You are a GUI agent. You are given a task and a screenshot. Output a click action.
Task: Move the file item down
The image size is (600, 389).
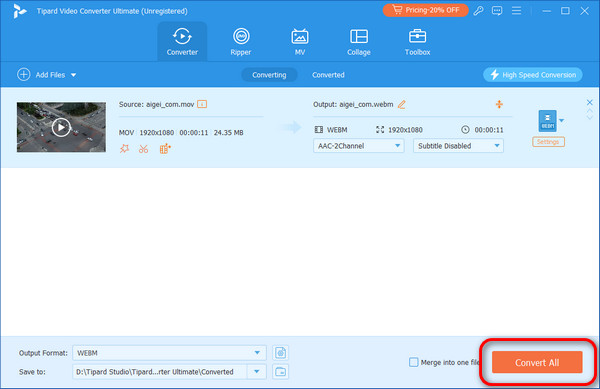click(x=590, y=117)
